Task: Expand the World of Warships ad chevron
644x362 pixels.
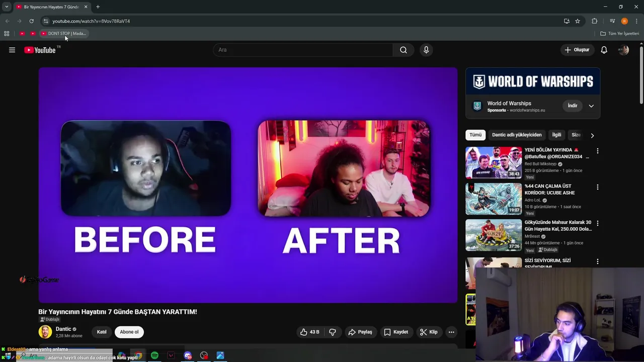Action: pyautogui.click(x=591, y=106)
